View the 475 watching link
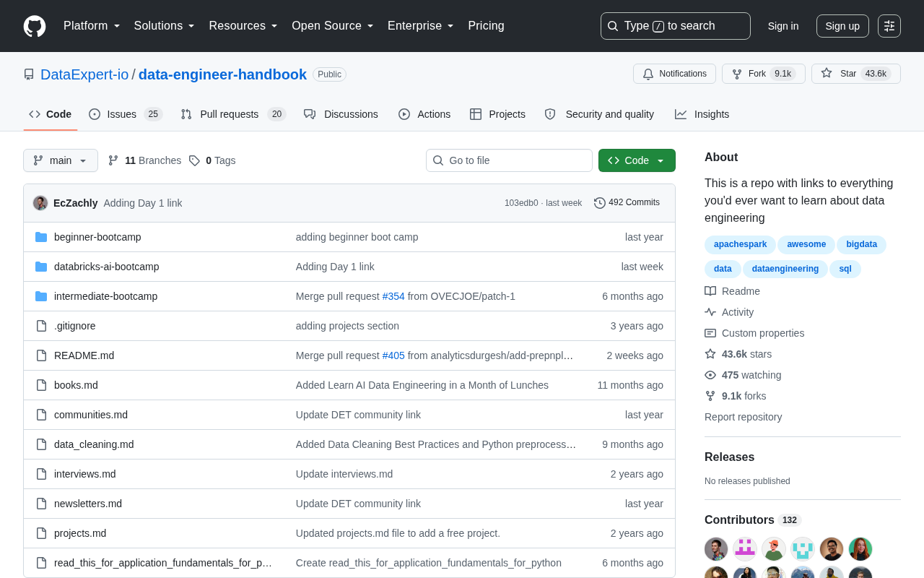This screenshot has width=924, height=578. [743, 375]
